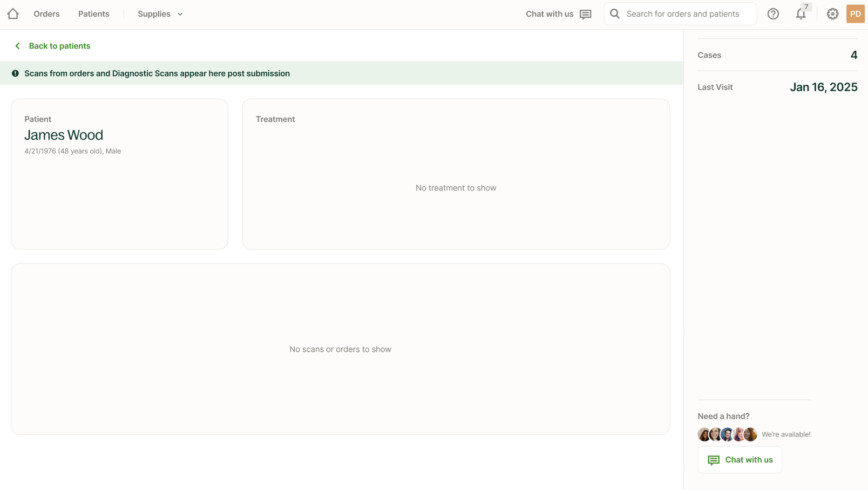
Task: Click the chat bubble icon in header
Action: point(585,15)
